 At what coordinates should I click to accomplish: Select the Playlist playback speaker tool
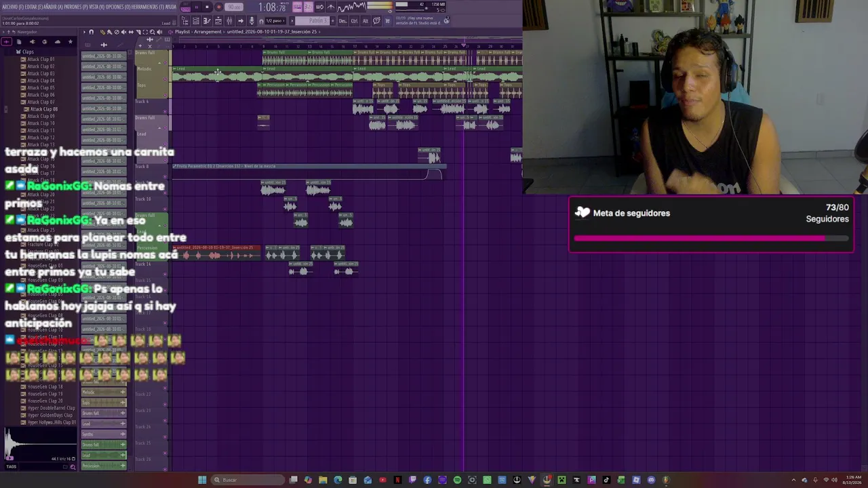click(159, 32)
